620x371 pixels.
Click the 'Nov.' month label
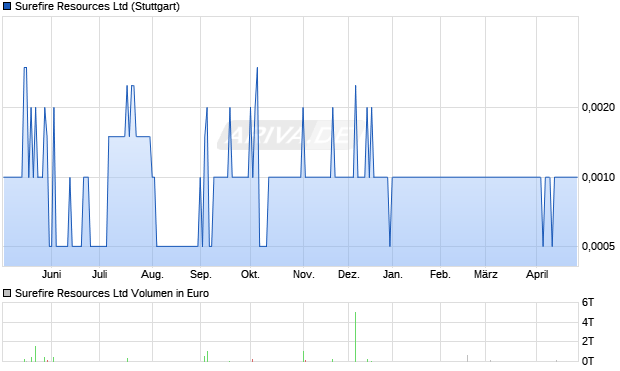(304, 274)
